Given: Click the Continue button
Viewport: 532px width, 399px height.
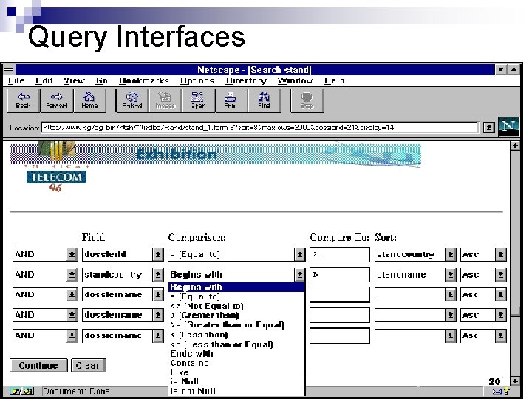Looking at the screenshot, I should point(38,366).
